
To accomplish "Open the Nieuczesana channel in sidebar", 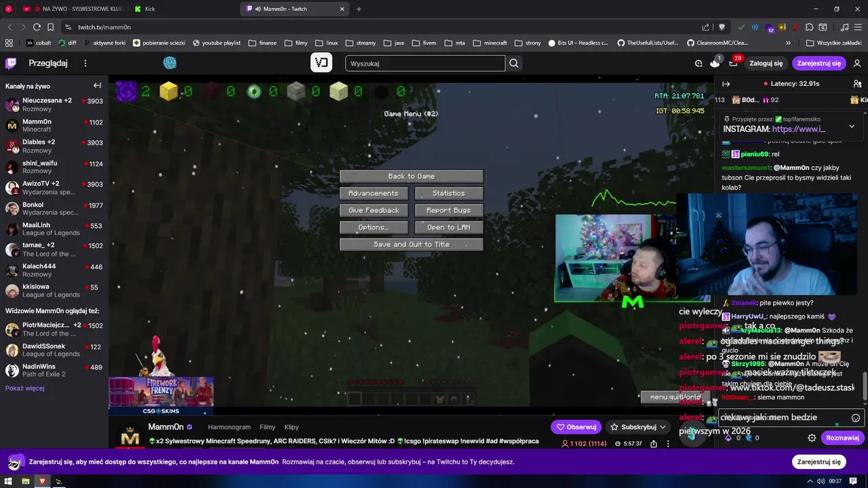I will (54, 104).
